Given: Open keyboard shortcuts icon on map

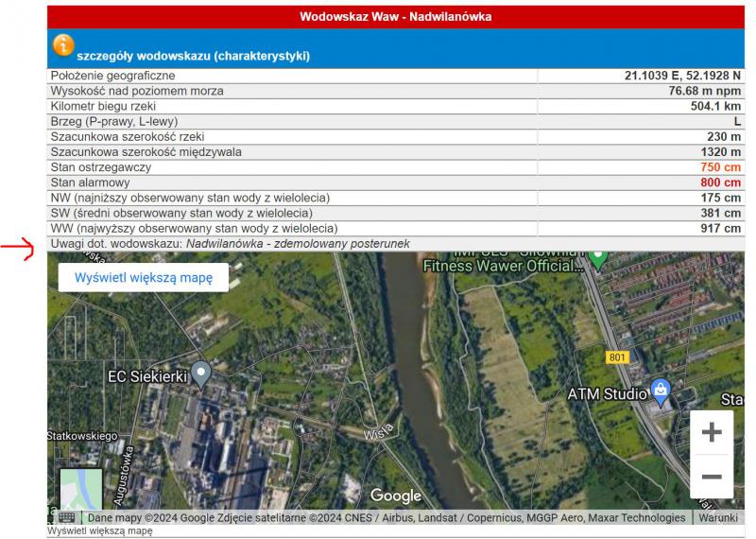Looking at the screenshot, I should [x=66, y=518].
